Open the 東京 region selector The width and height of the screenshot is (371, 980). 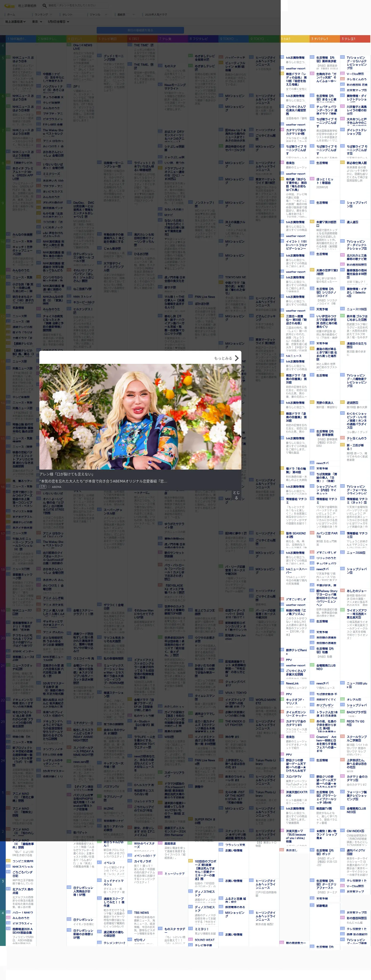37,22
